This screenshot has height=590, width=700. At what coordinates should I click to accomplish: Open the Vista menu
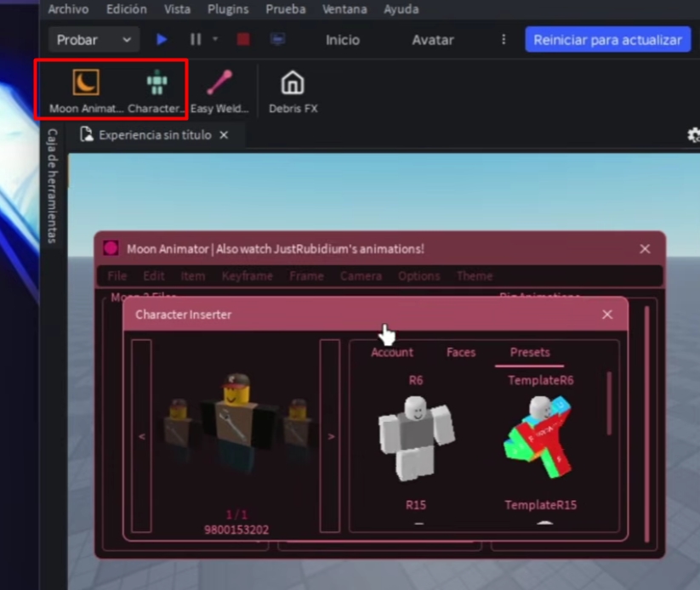(177, 9)
